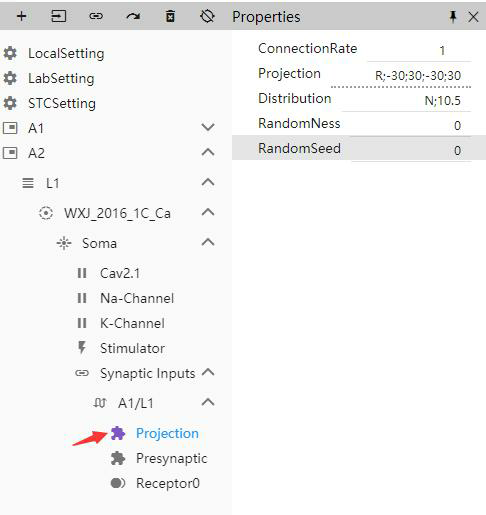Collapse the Synaptic Inputs group
The image size is (486, 515).
208,372
